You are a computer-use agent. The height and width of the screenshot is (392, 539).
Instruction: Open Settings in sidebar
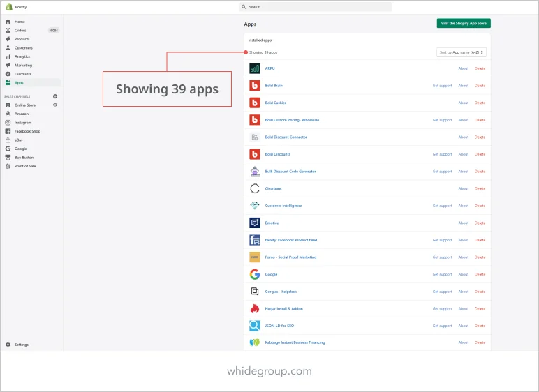(x=22, y=345)
